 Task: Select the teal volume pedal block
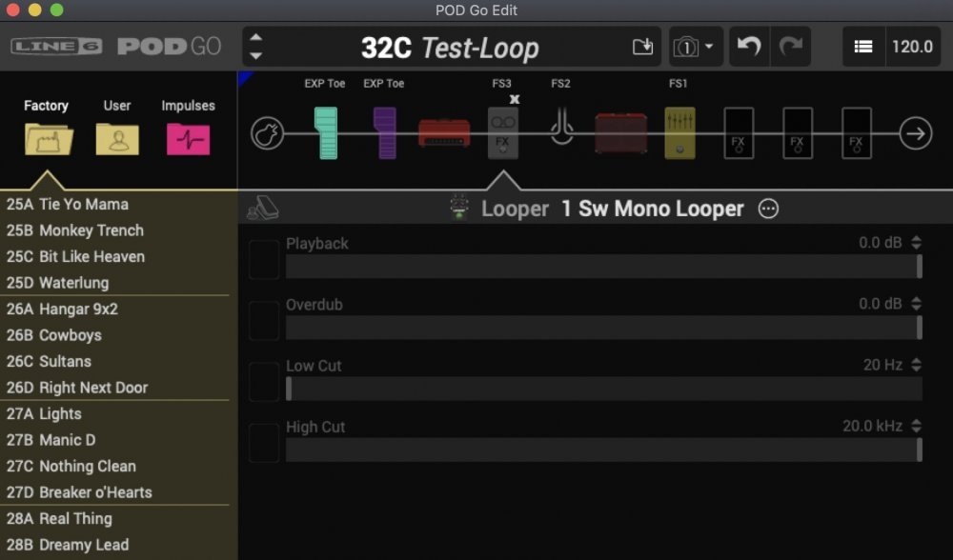click(326, 133)
